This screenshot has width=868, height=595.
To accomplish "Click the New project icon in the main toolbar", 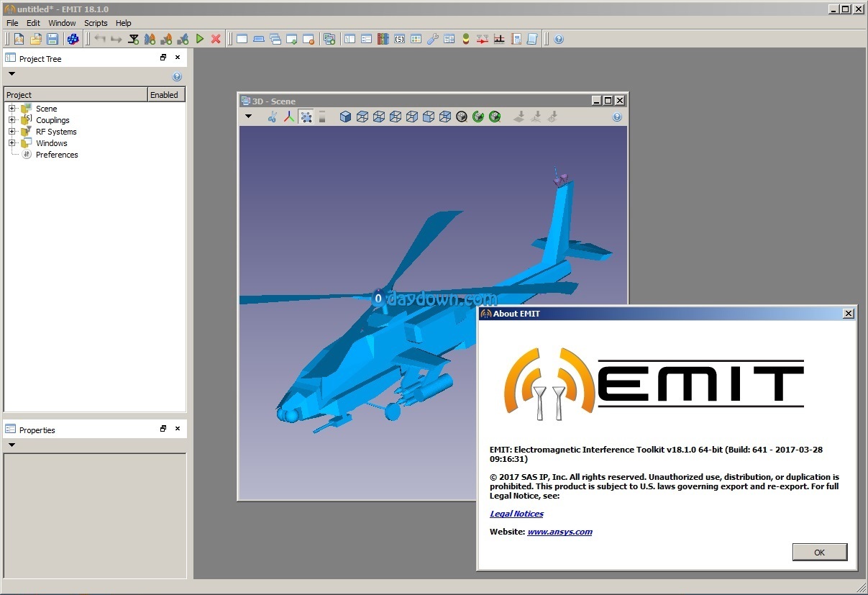I will (19, 39).
